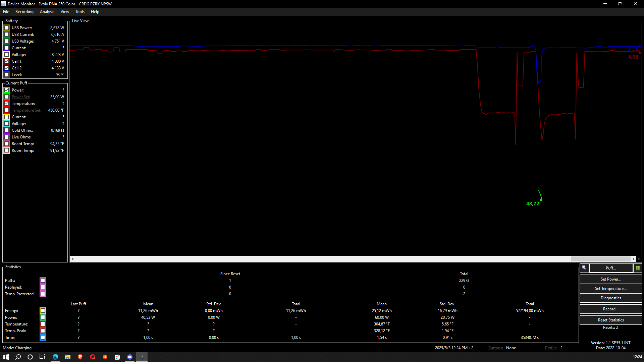The height and width of the screenshot is (362, 644).
Task: Open Discord from the taskbar
Action: point(130,357)
